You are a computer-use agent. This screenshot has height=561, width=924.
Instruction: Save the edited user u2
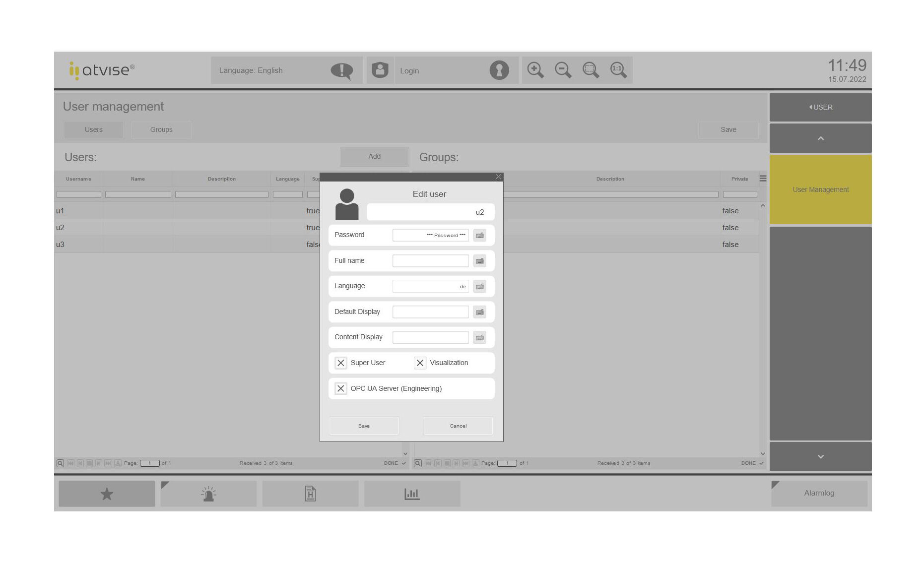[x=364, y=426]
